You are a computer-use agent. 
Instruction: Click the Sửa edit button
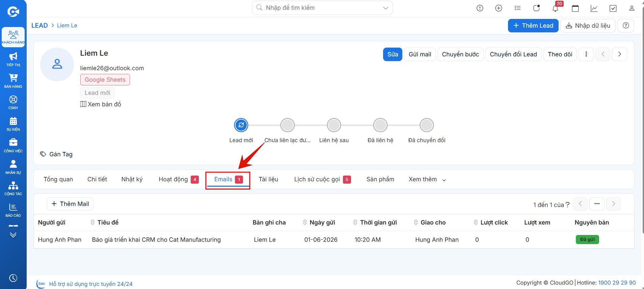[393, 54]
